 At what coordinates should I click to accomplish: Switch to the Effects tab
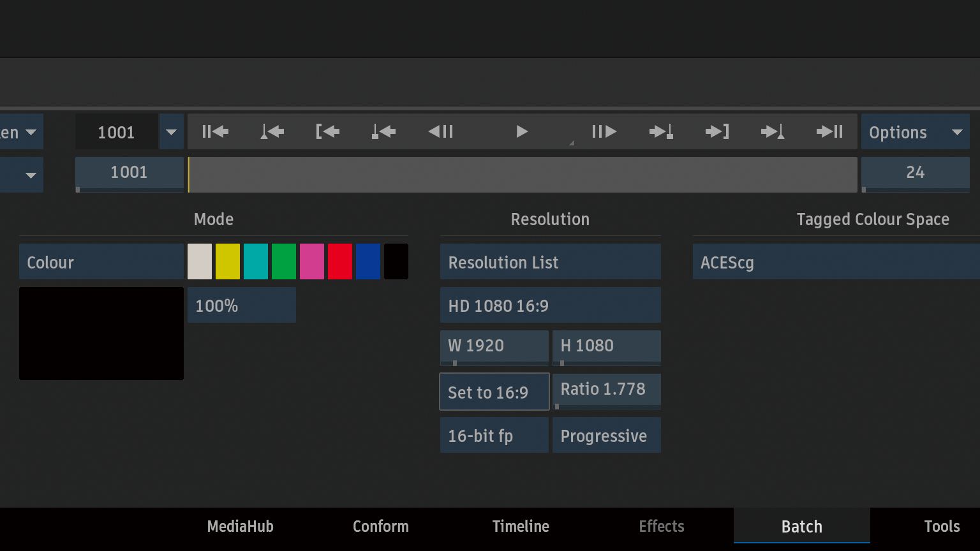(662, 526)
